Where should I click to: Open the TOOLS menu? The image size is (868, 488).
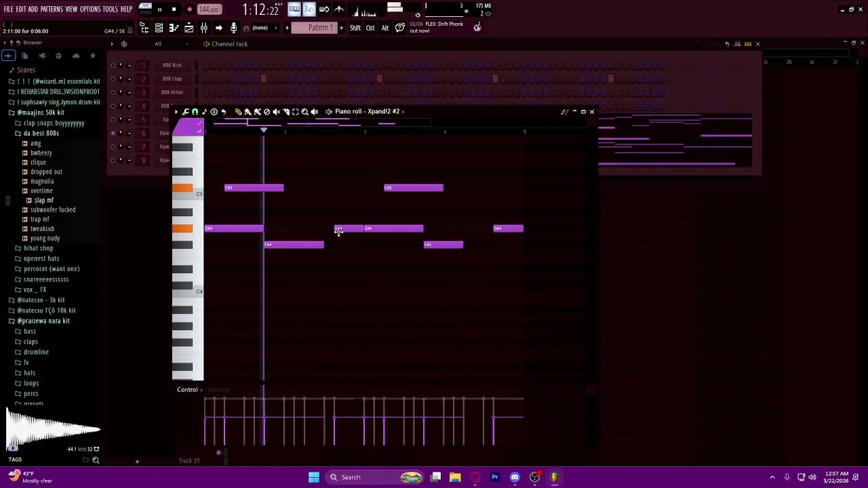click(111, 9)
